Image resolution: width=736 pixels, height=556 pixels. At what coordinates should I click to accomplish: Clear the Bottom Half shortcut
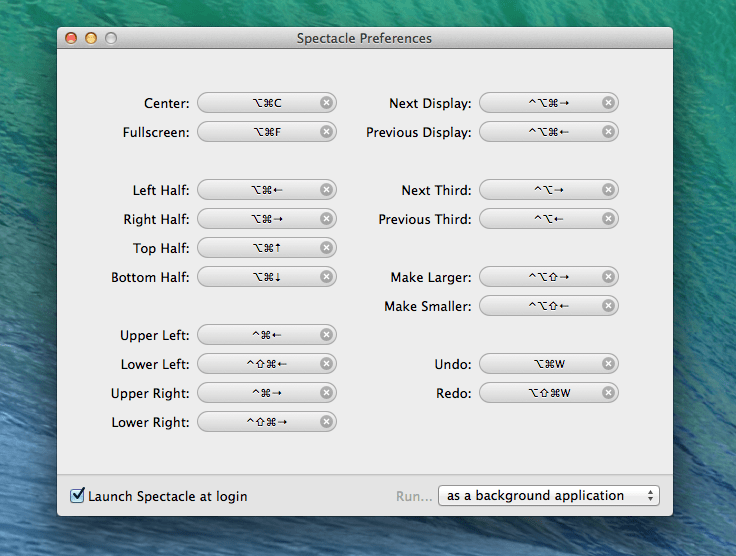click(326, 277)
